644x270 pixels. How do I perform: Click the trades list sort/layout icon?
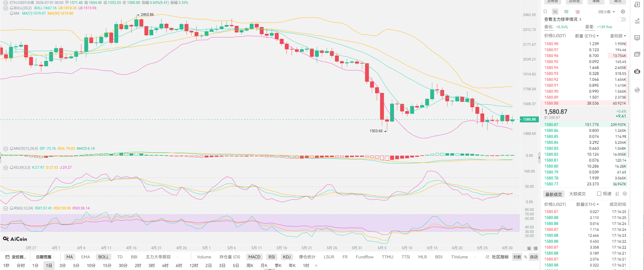click(x=617, y=194)
